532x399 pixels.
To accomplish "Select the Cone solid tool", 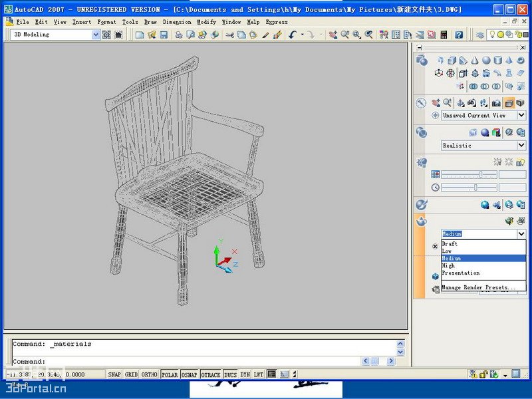I will click(x=475, y=61).
